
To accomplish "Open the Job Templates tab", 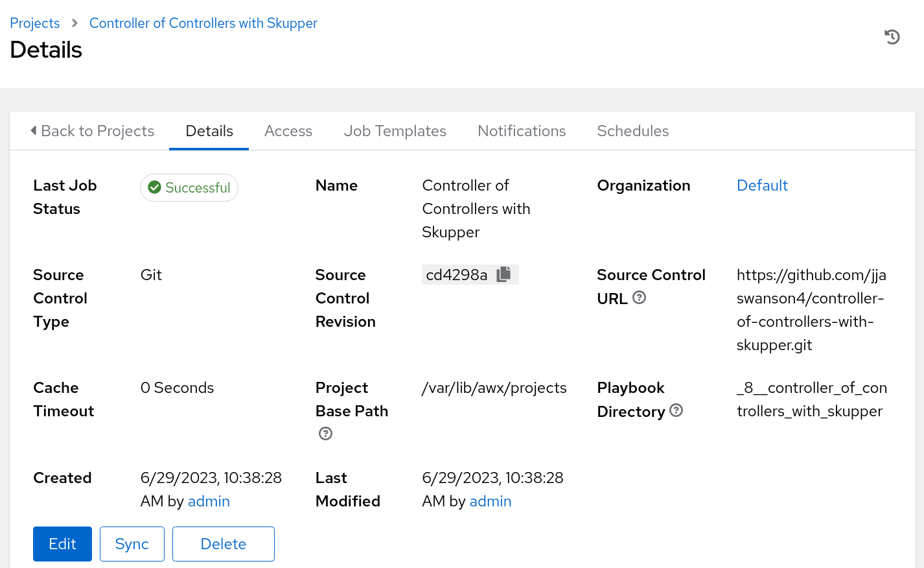I will tap(395, 131).
